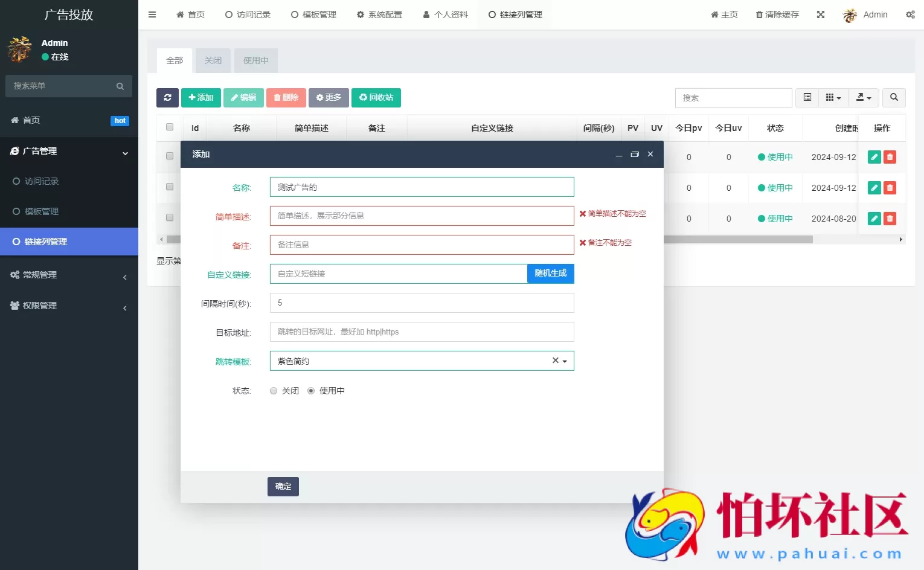This screenshot has width=924, height=570.
Task: Click the export download icon near the search box
Action: click(861, 97)
